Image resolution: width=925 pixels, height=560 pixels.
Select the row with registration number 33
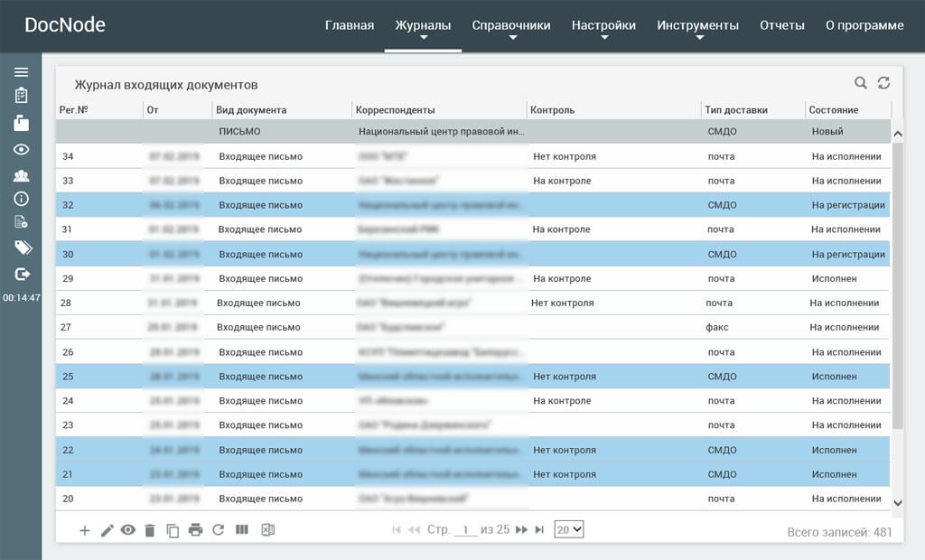click(473, 181)
